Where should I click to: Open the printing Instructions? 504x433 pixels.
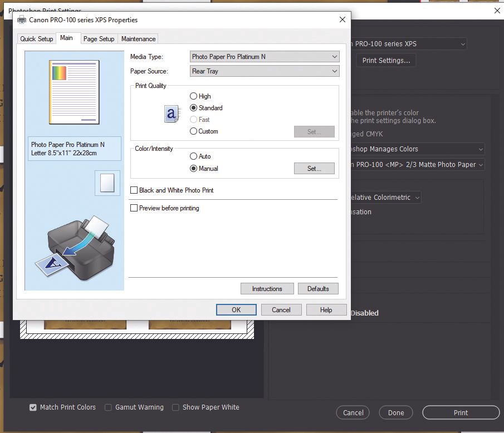click(x=267, y=288)
